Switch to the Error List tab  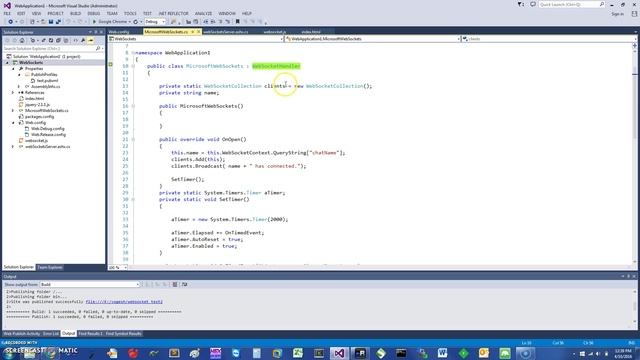click(x=51, y=334)
